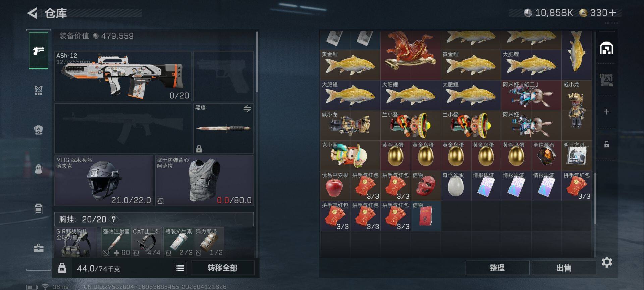Click the 胸挂 help question mark
Viewport: 644px width, 290px height.
pos(114,219)
